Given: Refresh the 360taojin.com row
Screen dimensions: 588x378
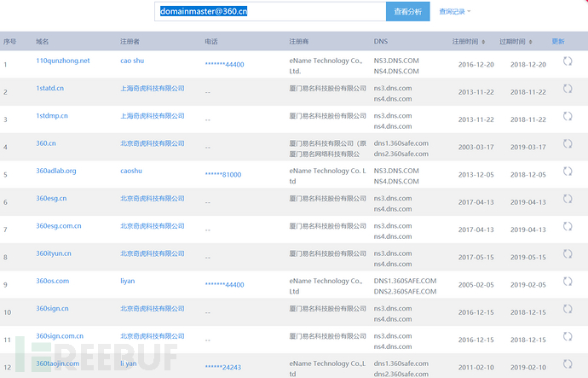Looking at the screenshot, I should pyautogui.click(x=568, y=363).
